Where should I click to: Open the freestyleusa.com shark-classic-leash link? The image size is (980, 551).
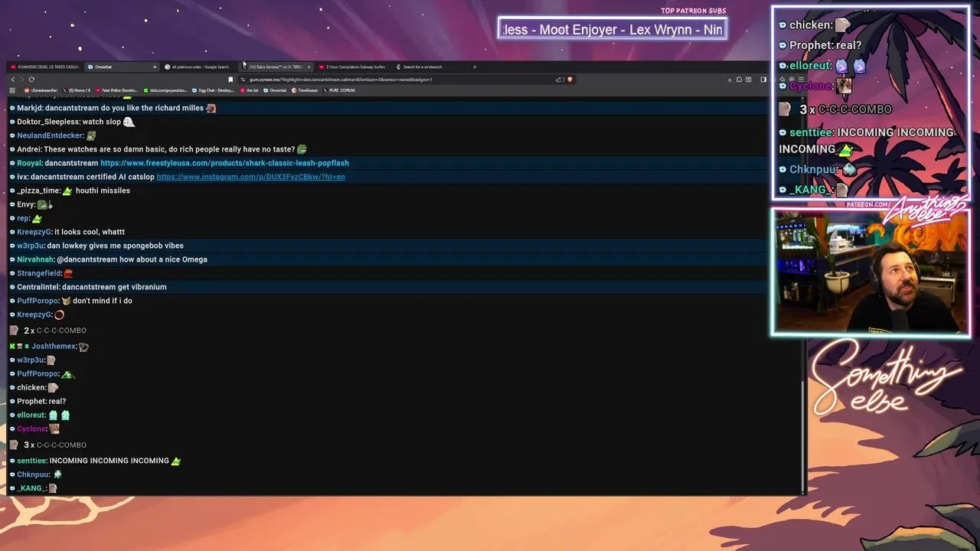coord(224,163)
